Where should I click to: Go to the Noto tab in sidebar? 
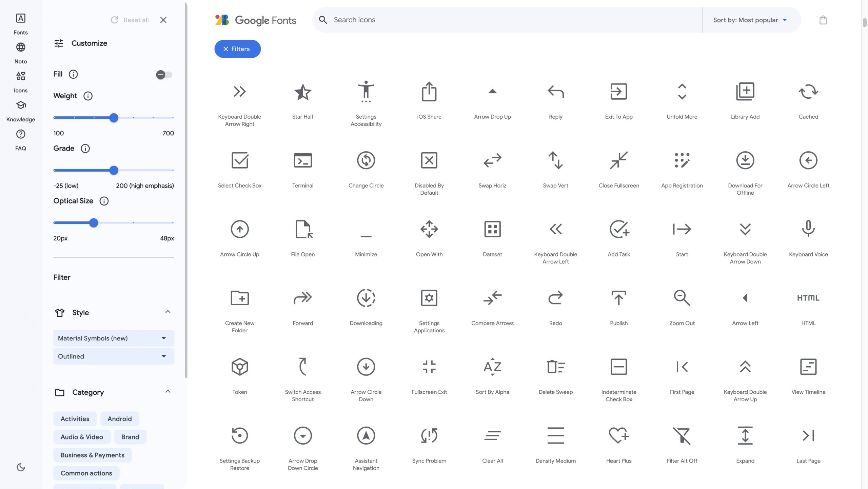coord(21,53)
